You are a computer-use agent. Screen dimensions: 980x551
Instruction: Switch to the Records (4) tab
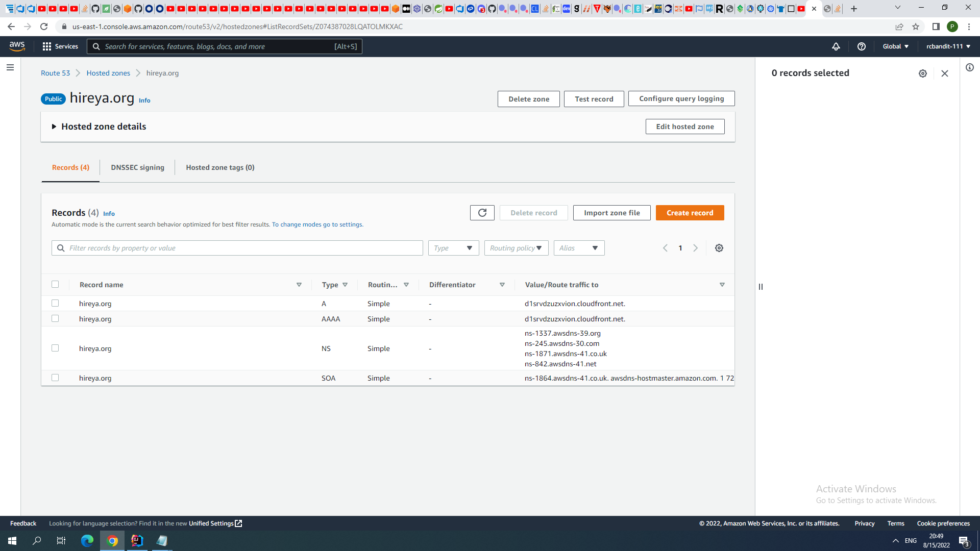tap(70, 167)
